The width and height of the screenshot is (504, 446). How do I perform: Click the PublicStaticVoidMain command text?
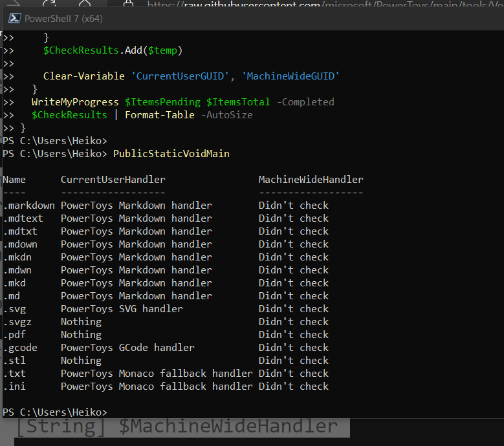[x=171, y=153]
